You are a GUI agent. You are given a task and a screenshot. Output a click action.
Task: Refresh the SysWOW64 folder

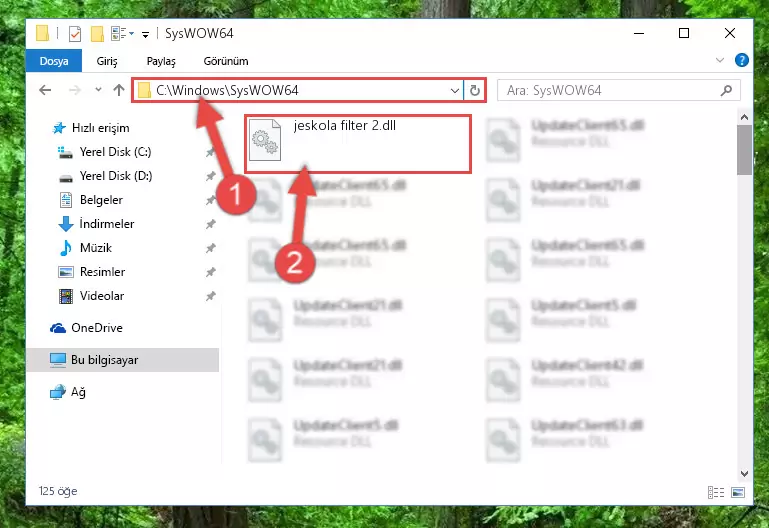474,90
